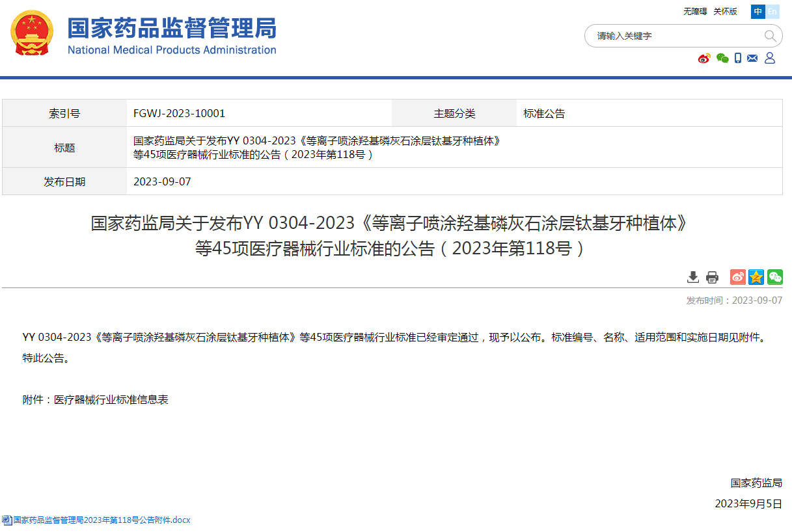Click the search magnifier icon
The width and height of the screenshot is (792, 532).
[770, 36]
